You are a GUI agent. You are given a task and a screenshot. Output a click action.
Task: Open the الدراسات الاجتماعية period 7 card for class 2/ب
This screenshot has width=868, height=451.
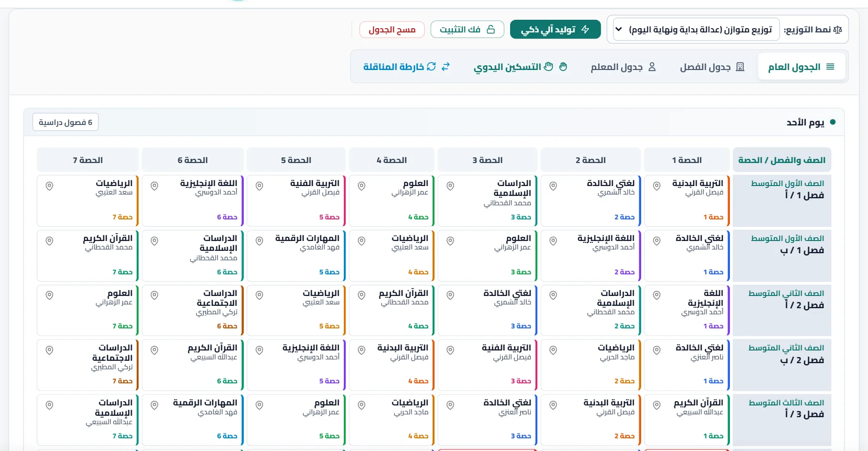click(x=88, y=365)
